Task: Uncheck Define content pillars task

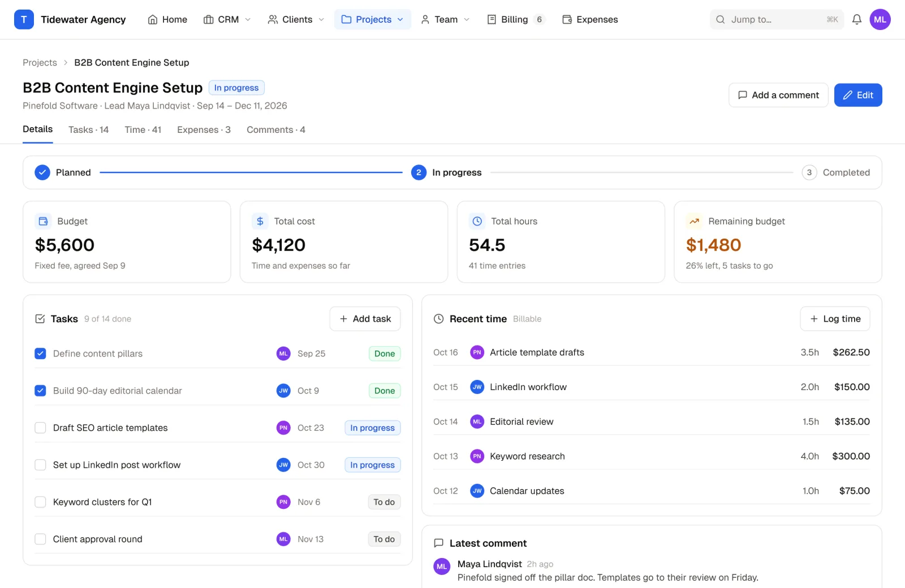Action: click(x=40, y=353)
